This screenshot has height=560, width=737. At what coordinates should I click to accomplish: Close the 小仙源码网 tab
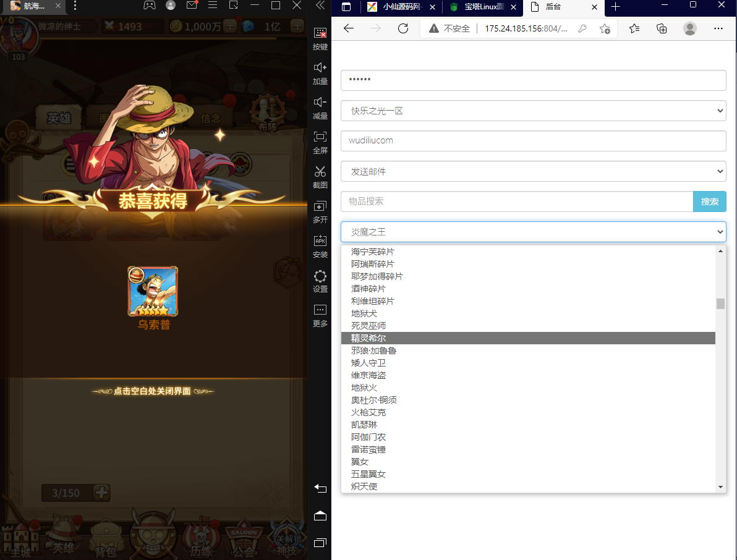(x=432, y=7)
